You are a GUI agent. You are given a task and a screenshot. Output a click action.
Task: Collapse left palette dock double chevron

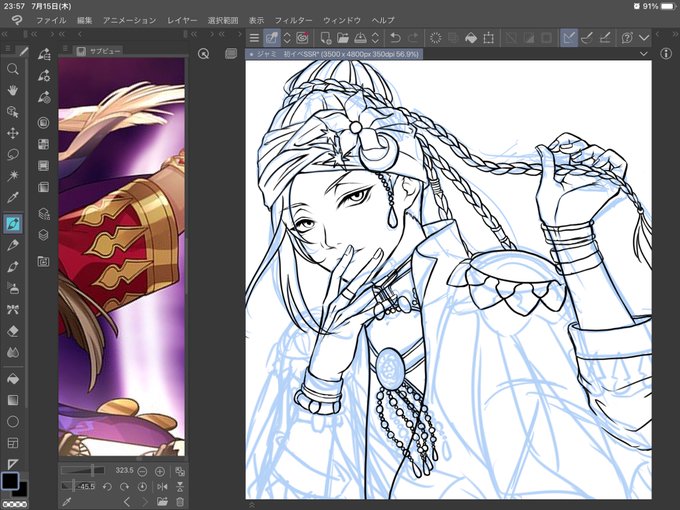tap(5, 34)
